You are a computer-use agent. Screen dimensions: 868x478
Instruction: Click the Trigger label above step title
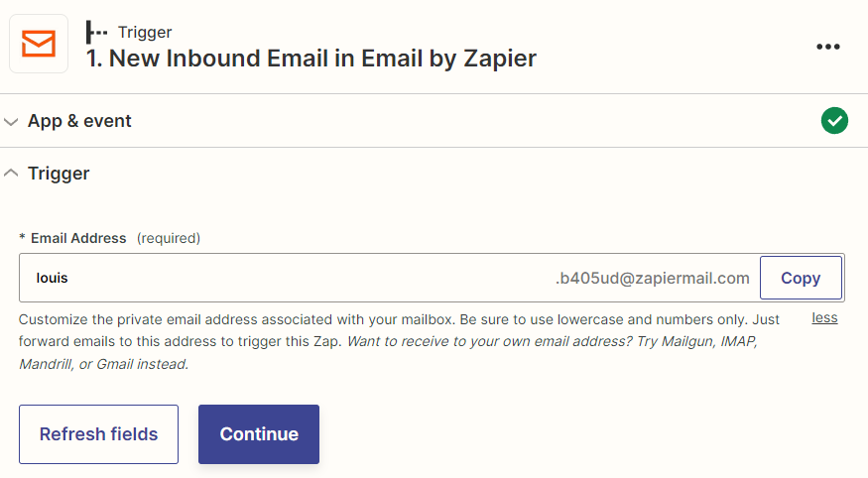pos(145,32)
